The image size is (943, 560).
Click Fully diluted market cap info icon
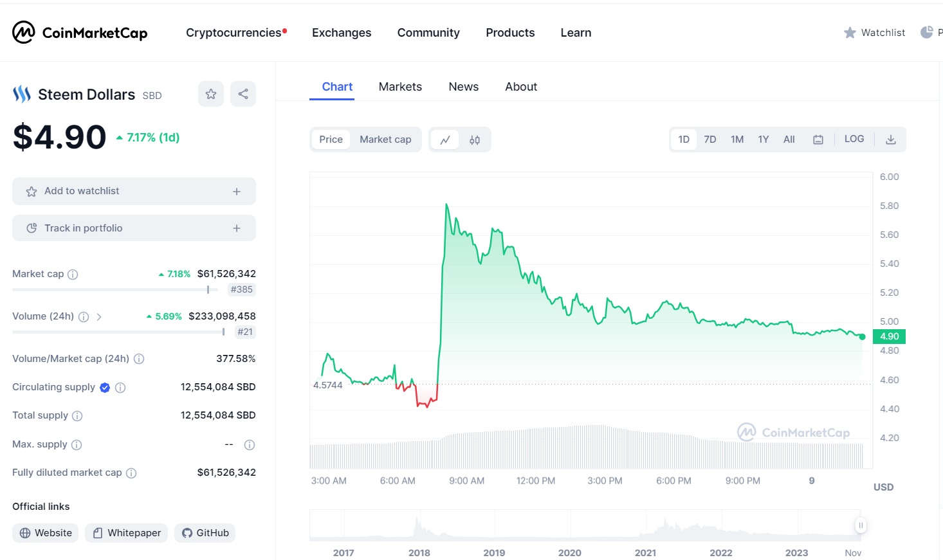coord(131,473)
